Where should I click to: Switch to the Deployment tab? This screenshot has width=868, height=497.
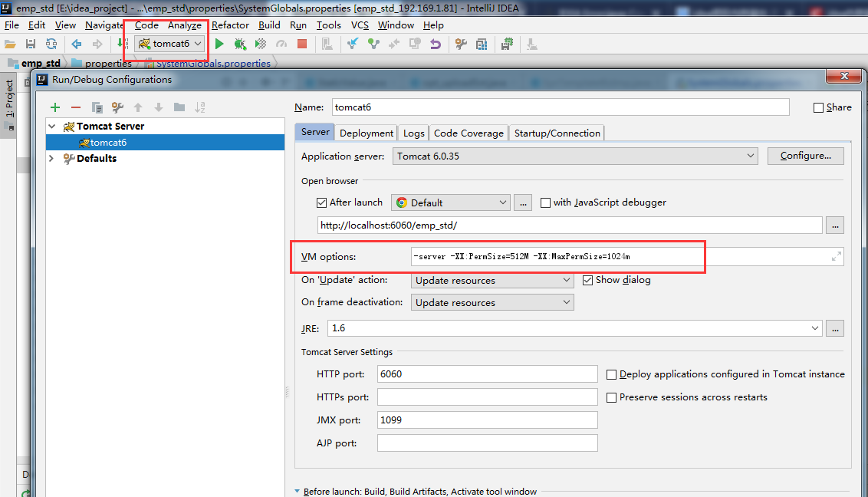[x=367, y=133]
